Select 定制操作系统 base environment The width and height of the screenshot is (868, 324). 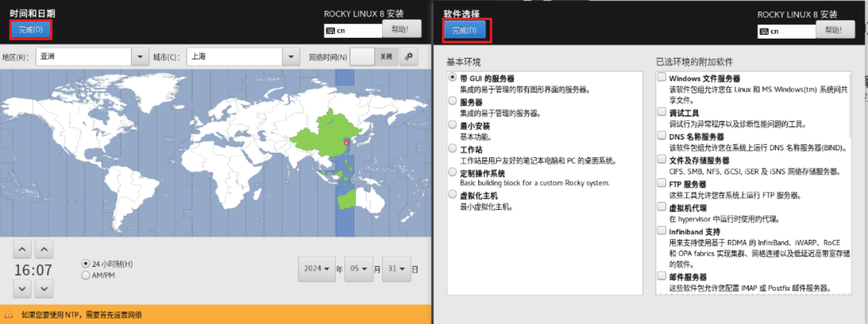[453, 172]
